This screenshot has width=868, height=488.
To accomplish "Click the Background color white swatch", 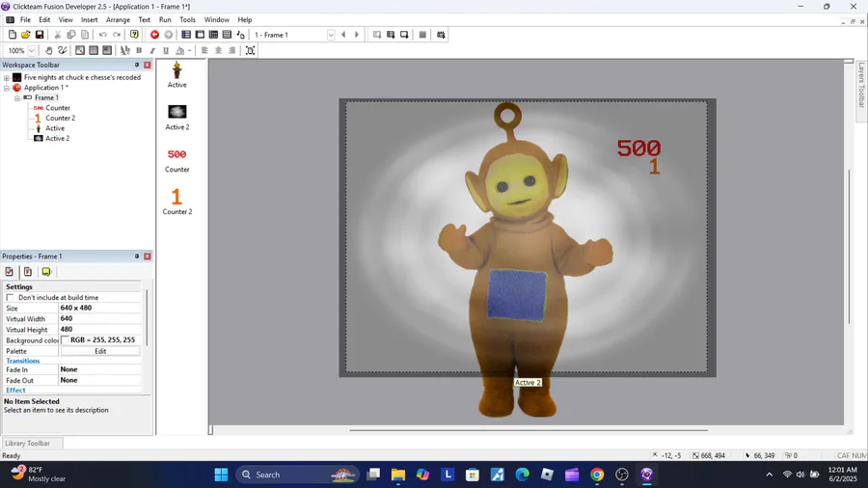I will 65,339.
